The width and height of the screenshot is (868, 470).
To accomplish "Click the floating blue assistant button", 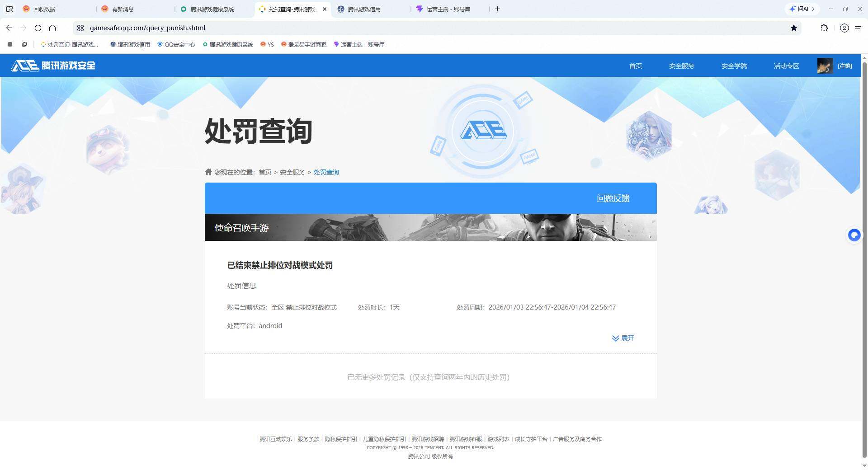I will point(854,235).
